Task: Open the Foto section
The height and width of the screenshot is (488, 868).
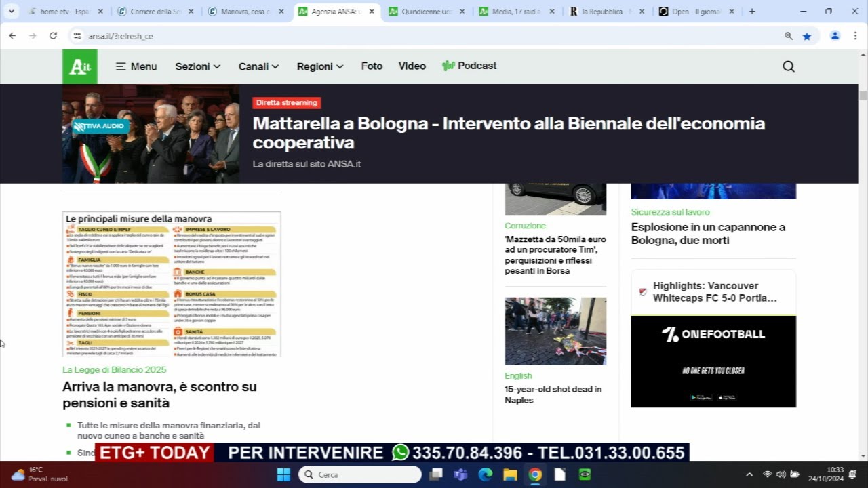Action: pos(372,66)
